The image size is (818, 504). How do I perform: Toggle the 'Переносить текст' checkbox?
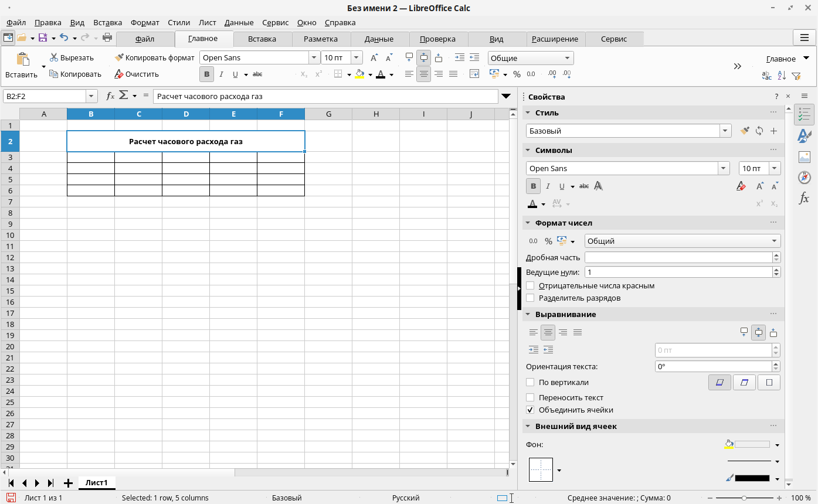point(531,397)
